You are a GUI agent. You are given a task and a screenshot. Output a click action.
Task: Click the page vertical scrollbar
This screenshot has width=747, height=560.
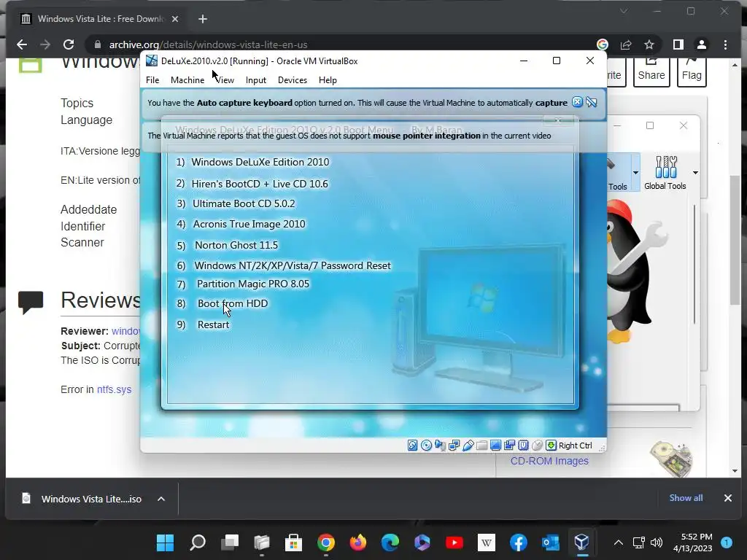pyautogui.click(x=735, y=241)
